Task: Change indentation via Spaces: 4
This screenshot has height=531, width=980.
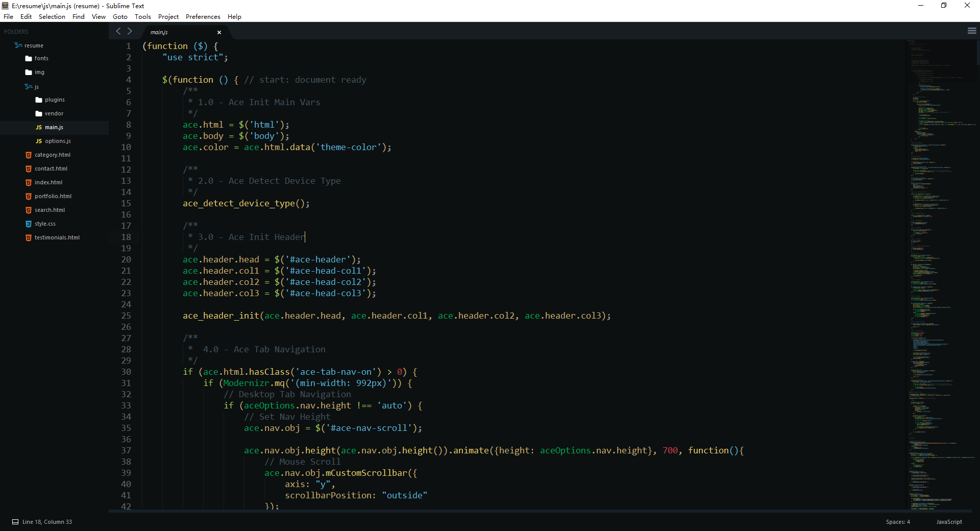Action: pos(898,522)
